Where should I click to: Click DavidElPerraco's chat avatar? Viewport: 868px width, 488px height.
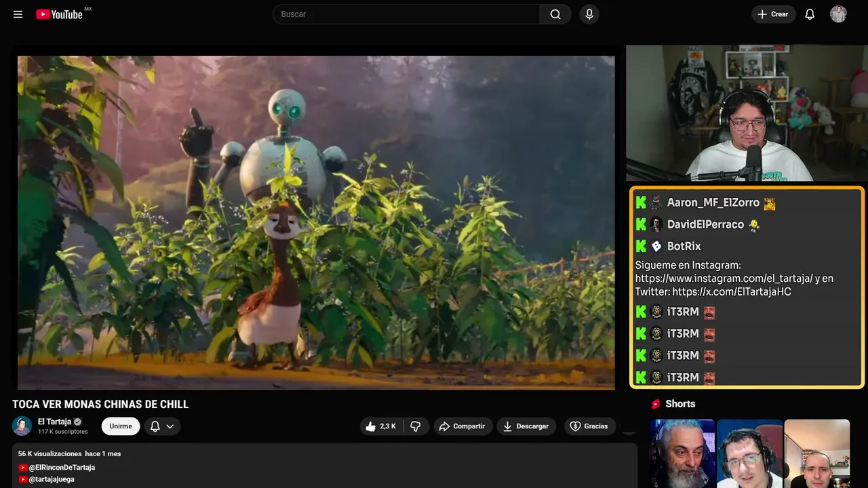656,224
